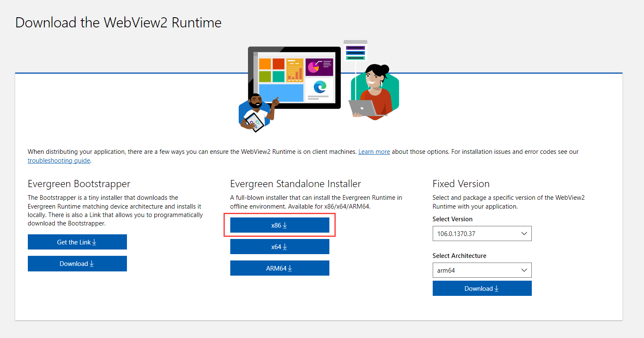Open the Learn more link
The image size is (644, 338).
374,152
